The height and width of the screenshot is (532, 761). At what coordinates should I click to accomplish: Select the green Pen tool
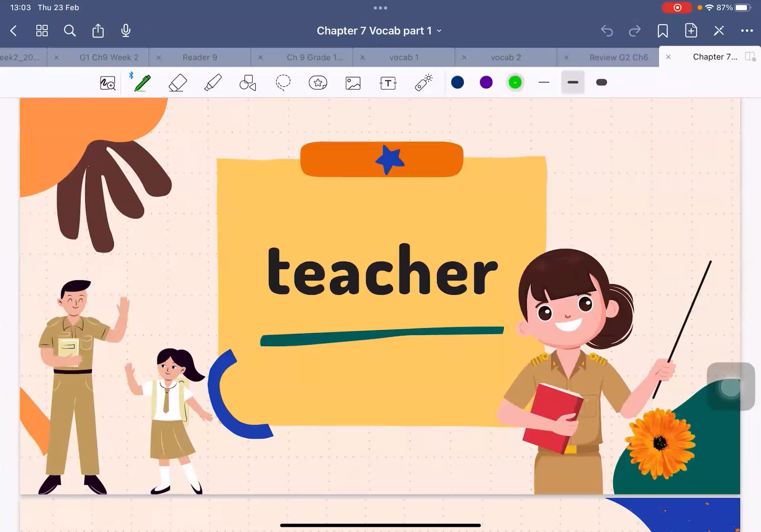[142, 83]
